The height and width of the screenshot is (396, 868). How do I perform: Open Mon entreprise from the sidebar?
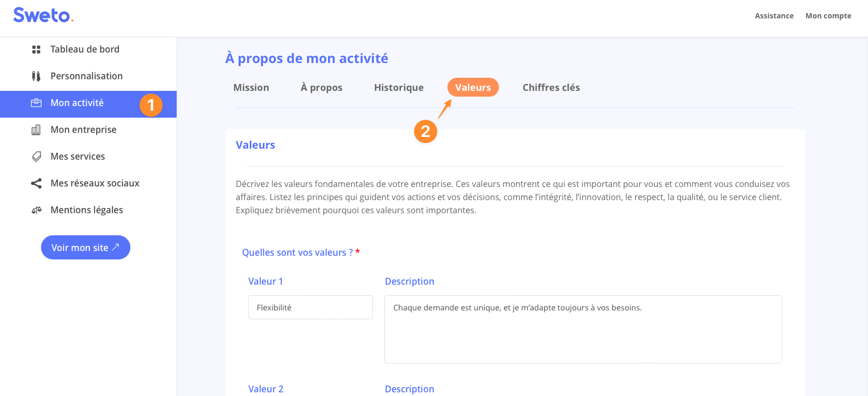click(83, 130)
